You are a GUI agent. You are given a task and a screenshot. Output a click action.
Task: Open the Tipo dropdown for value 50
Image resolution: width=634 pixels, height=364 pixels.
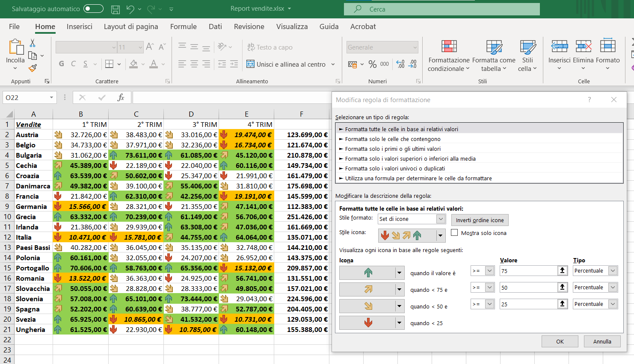click(613, 288)
